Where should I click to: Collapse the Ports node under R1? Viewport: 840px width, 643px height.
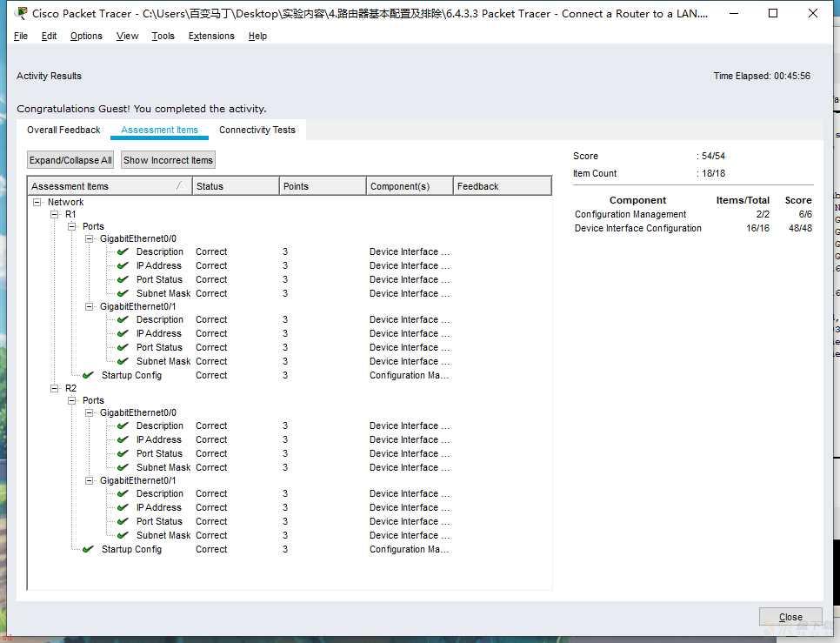click(72, 226)
